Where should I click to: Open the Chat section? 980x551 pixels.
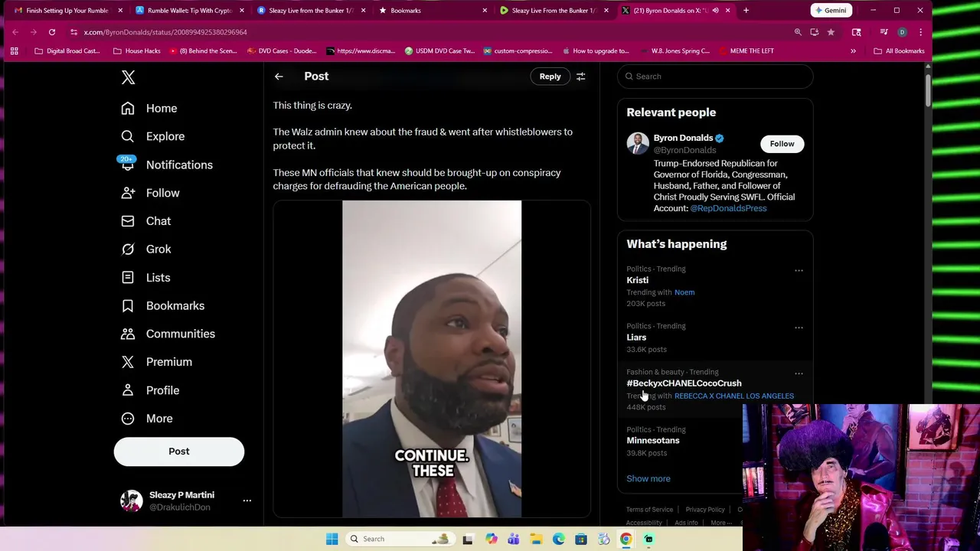pyautogui.click(x=146, y=221)
